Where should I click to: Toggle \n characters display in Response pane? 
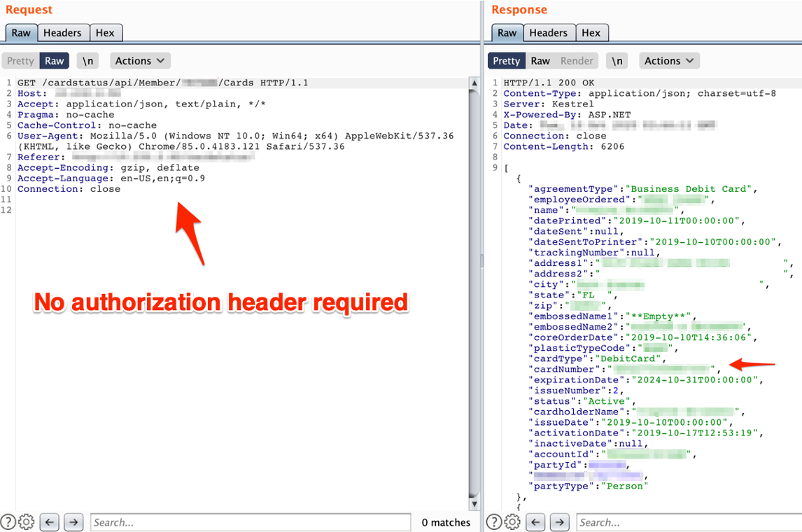tap(617, 61)
